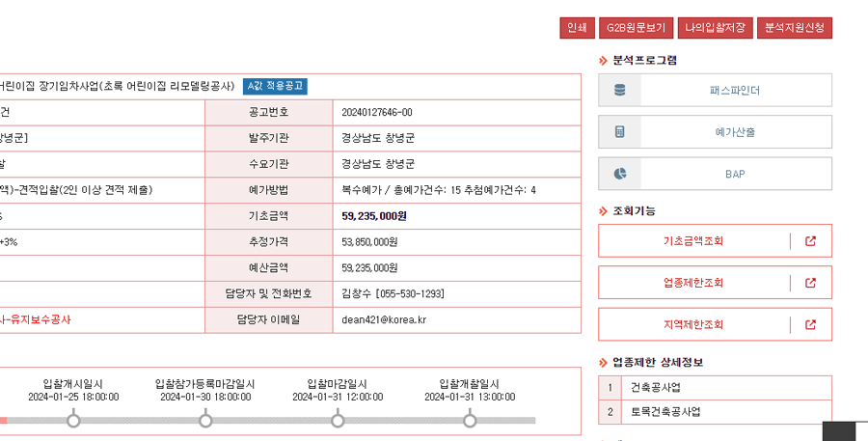
Task: Click the A값 적용공고 badge
Action: coord(275,86)
